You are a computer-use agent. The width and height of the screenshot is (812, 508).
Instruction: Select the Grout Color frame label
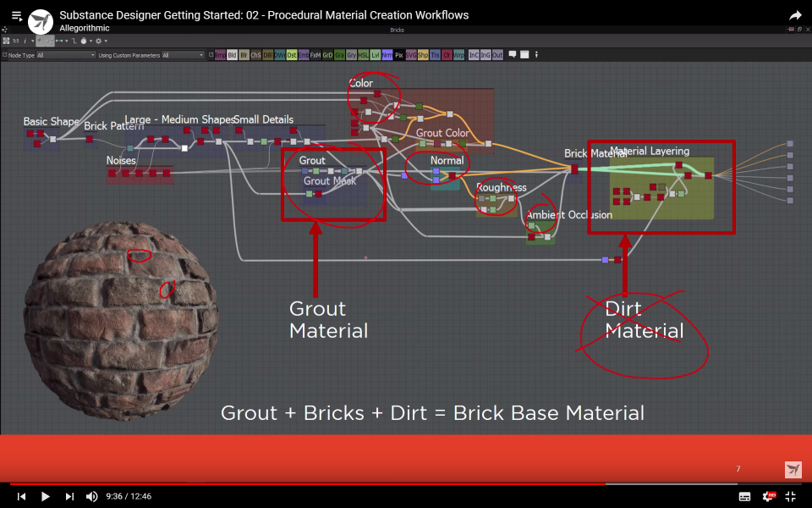(x=442, y=133)
